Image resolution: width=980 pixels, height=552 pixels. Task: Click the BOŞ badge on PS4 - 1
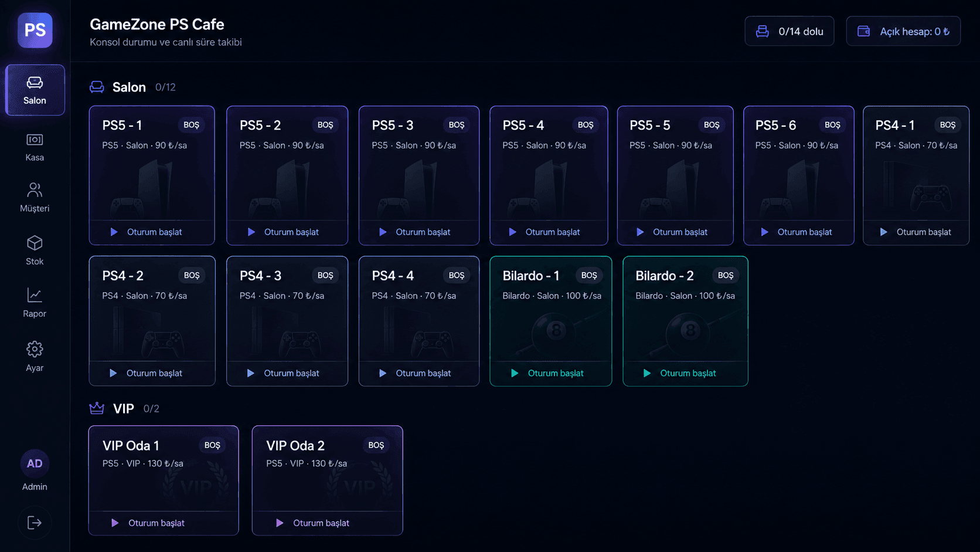[x=948, y=125]
